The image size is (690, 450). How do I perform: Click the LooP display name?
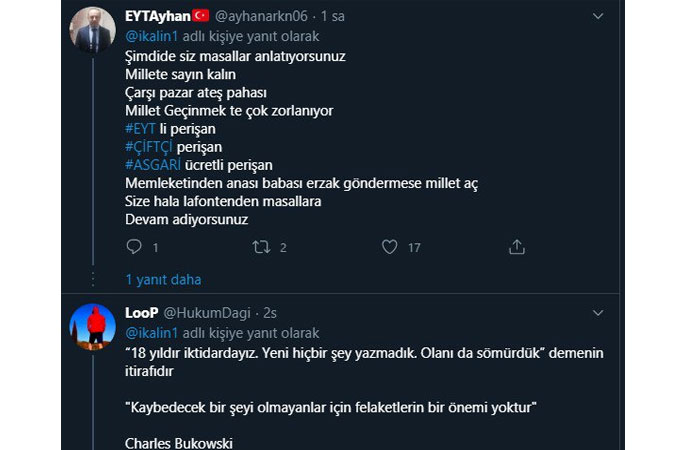pos(142,313)
